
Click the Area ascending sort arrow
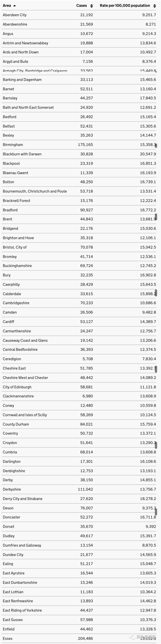[15, 6]
